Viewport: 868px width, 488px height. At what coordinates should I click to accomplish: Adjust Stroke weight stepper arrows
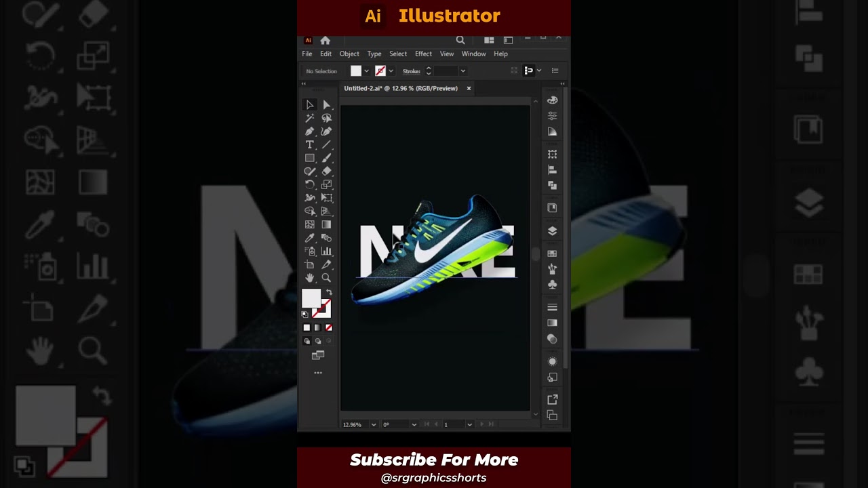pyautogui.click(x=428, y=71)
